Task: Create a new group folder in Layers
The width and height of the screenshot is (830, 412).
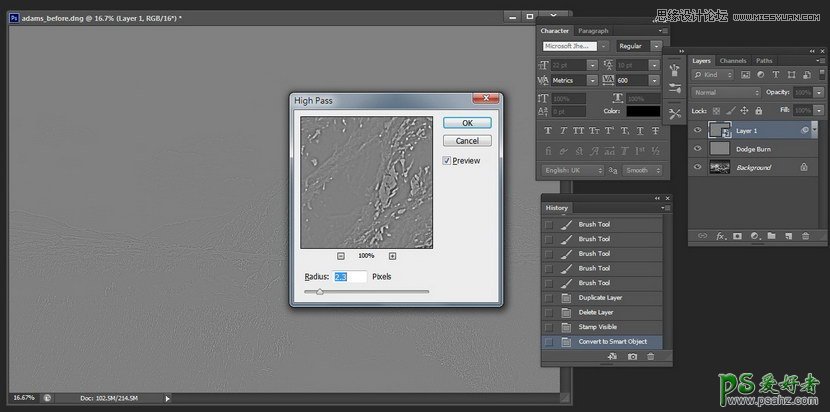Action: pos(771,236)
